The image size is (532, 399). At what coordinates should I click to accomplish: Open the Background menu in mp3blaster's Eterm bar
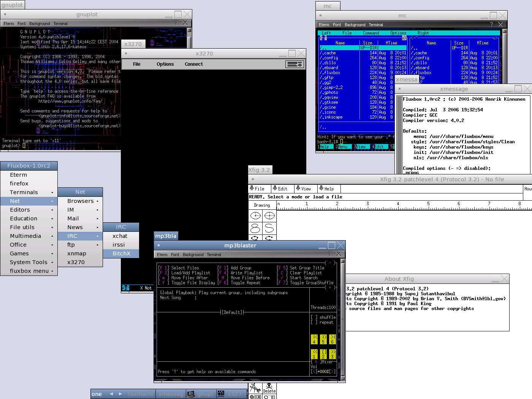click(193, 255)
